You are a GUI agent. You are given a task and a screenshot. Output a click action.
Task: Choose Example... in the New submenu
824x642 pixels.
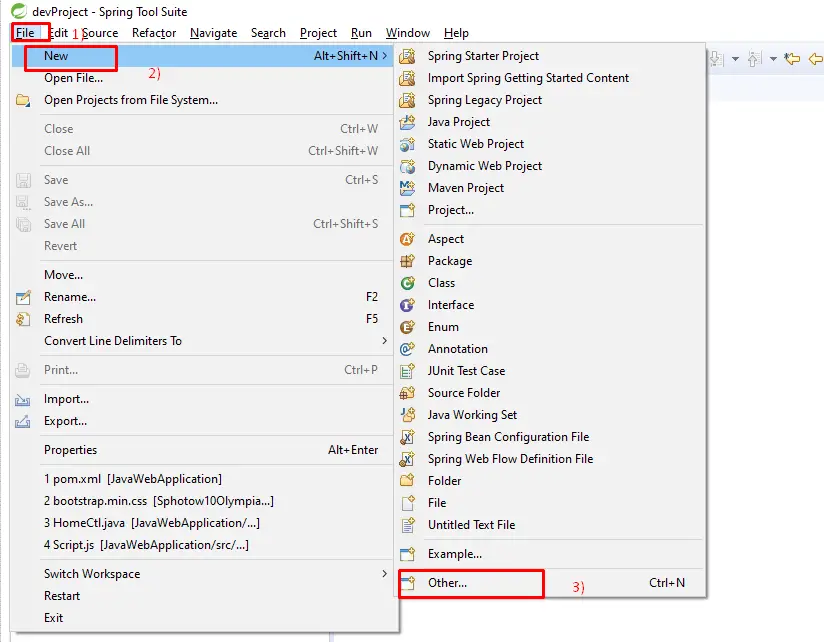550,554
